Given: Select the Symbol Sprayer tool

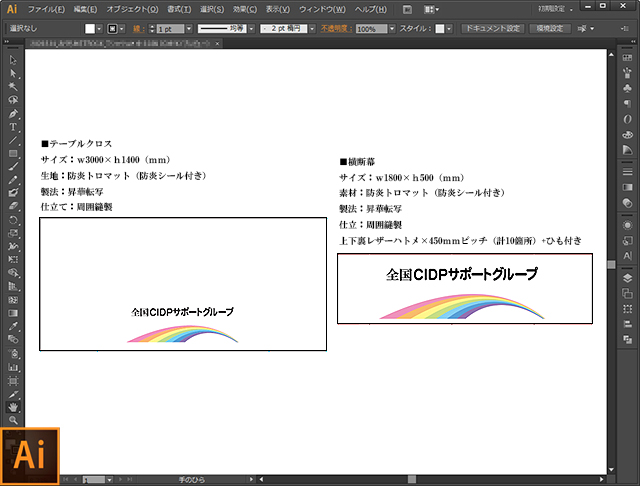Looking at the screenshot, I should 13,353.
